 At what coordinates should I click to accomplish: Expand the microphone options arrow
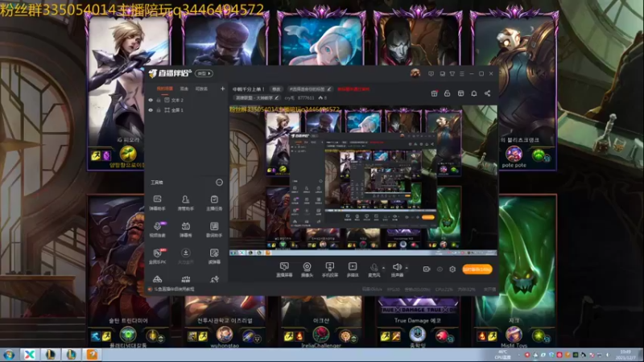pyautogui.click(x=384, y=268)
